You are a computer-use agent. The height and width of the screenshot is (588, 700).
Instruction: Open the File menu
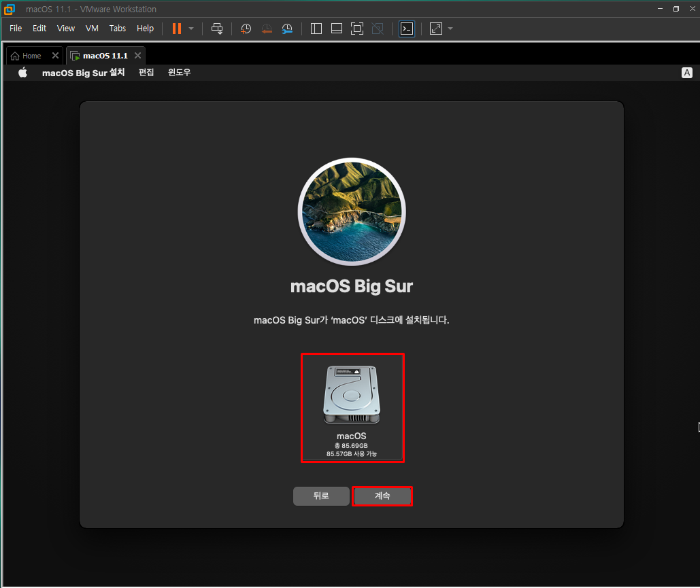tap(16, 28)
